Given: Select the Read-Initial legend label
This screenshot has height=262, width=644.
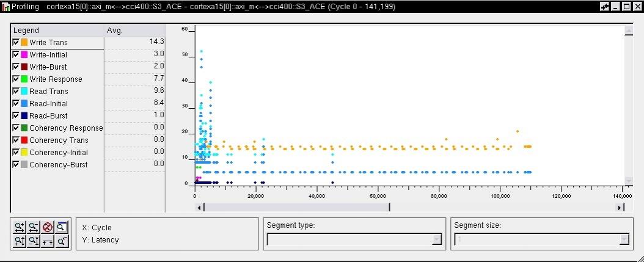Looking at the screenshot, I should tap(48, 103).
